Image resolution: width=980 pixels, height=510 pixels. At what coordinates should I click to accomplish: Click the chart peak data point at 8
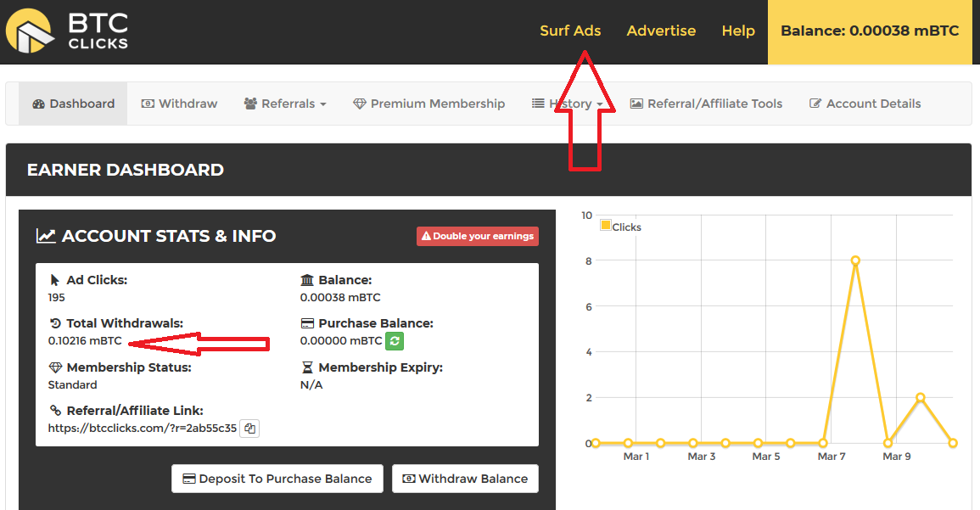coord(855,261)
